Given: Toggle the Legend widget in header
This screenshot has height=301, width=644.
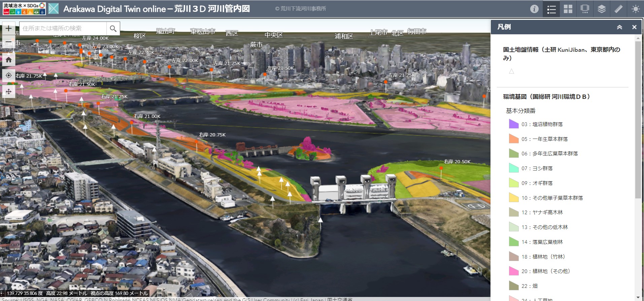Looking at the screenshot, I should [551, 9].
